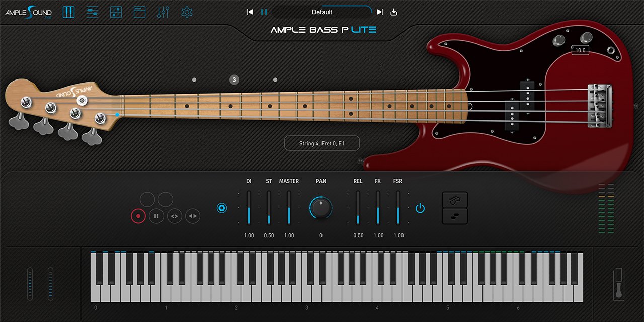Toggle the blue power icon
Screen dimensions: 644x322
pos(420,208)
